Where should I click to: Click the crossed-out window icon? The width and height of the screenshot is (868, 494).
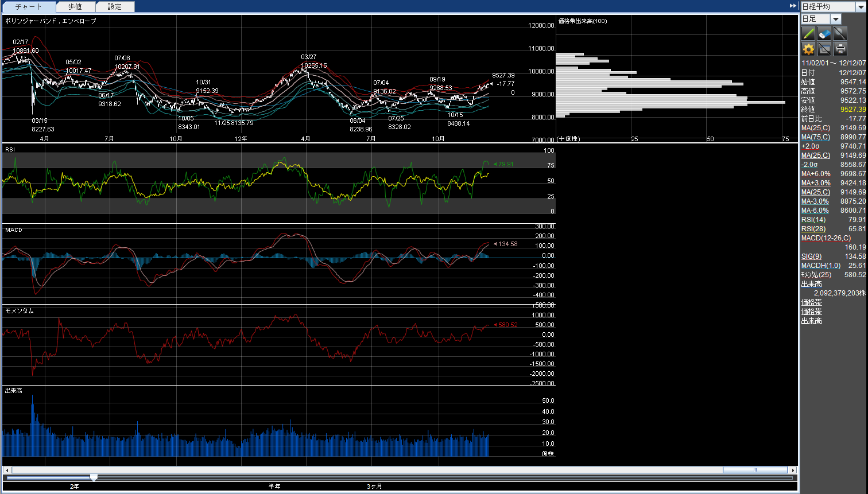[824, 49]
